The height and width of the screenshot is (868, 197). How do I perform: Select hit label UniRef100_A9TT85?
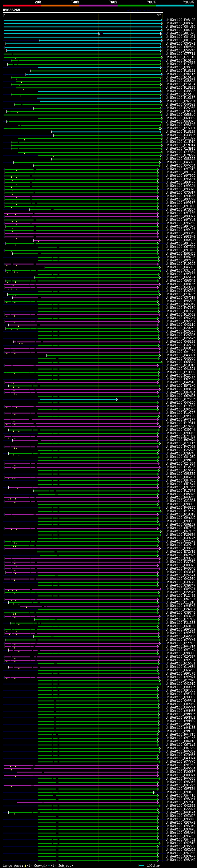pyautogui.click(x=180, y=213)
